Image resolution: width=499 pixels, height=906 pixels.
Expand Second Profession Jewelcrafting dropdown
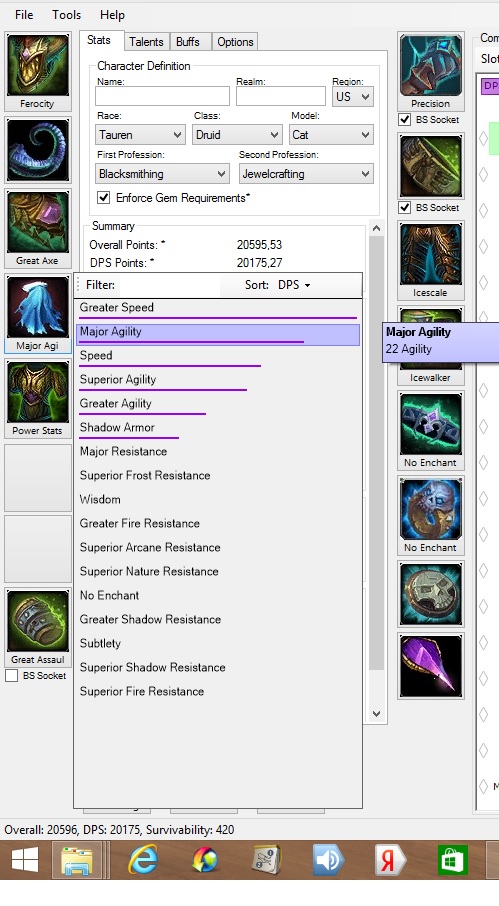[306, 173]
